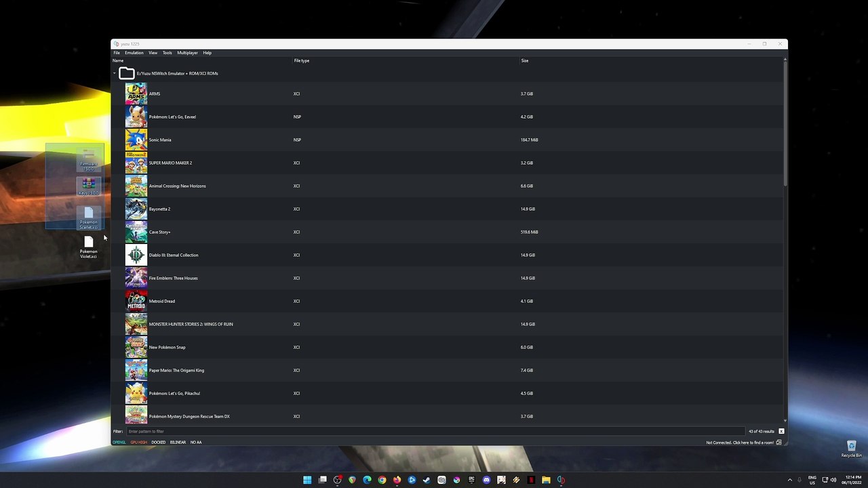Open the multiplayer room status icon
Image resolution: width=868 pixels, height=488 pixels.
(778, 443)
